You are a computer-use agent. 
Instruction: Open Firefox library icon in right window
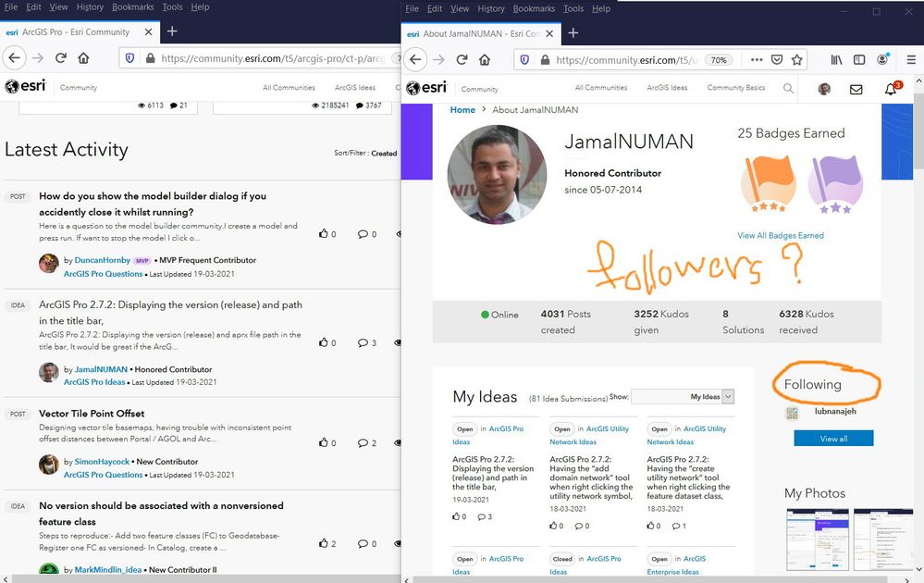[x=836, y=59]
